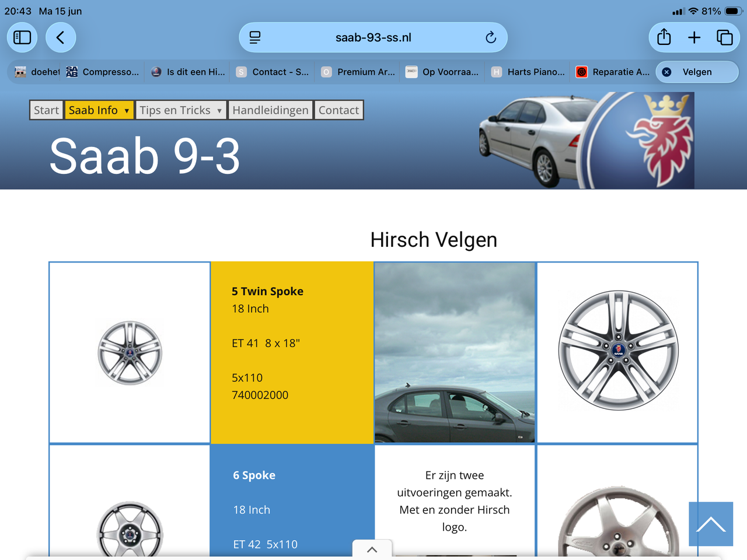
Task: Open the site Contact menu item
Action: (338, 110)
